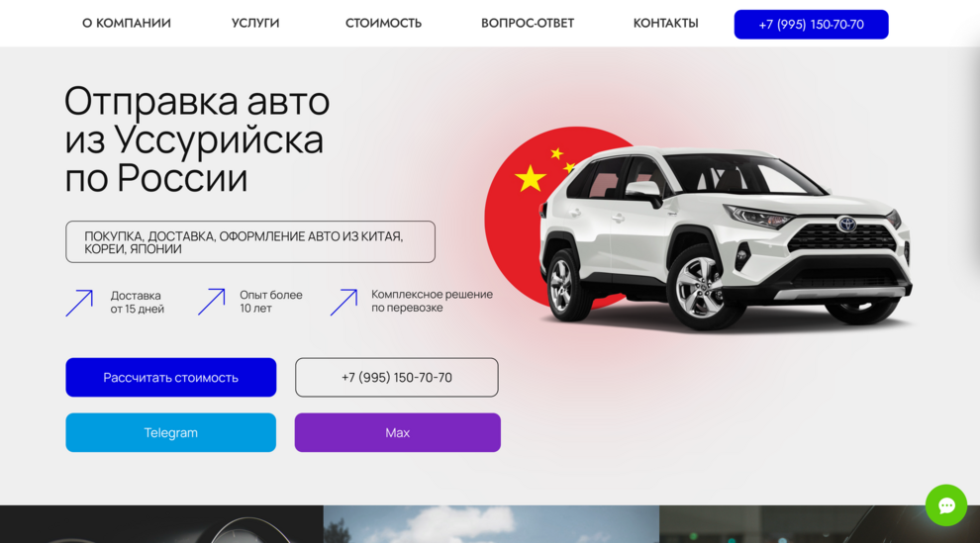Click the "Покупка, доставка, оформление авто" box

(x=250, y=241)
